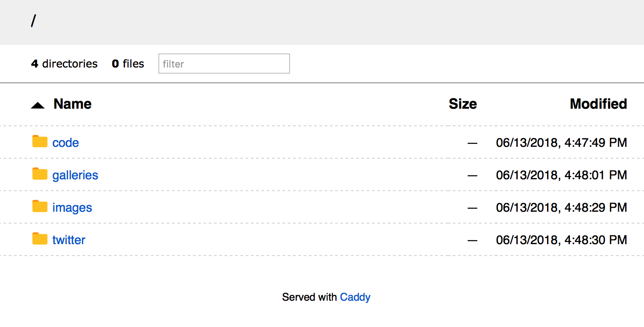
Task: Focus the filter text box
Action: click(224, 64)
